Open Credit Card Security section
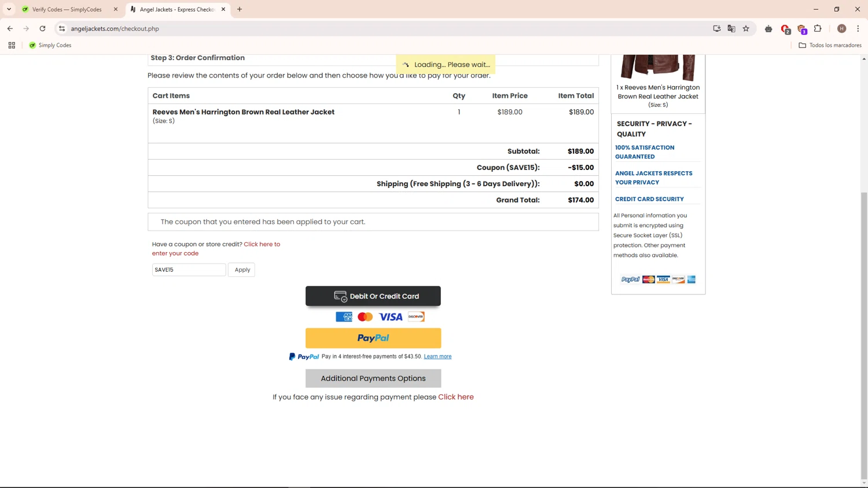The width and height of the screenshot is (868, 488). click(x=649, y=199)
